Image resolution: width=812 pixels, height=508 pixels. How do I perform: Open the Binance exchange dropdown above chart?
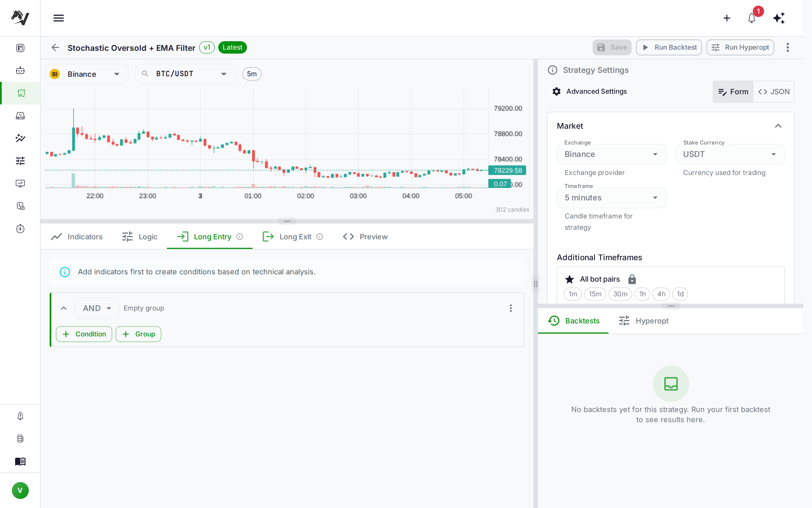(87, 74)
